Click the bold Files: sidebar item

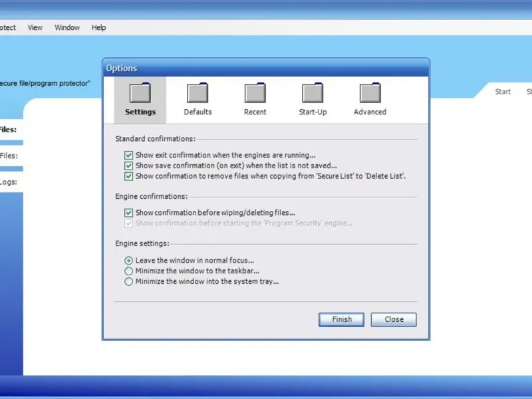click(8, 130)
